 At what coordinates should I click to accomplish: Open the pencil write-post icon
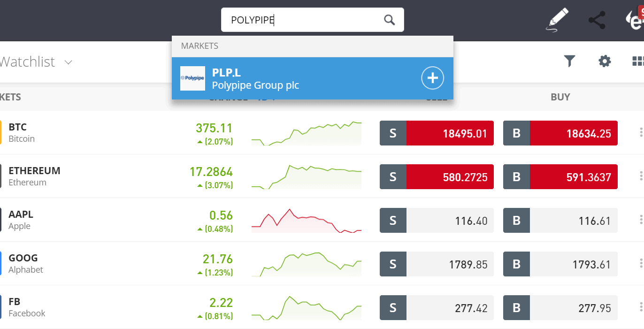557,20
